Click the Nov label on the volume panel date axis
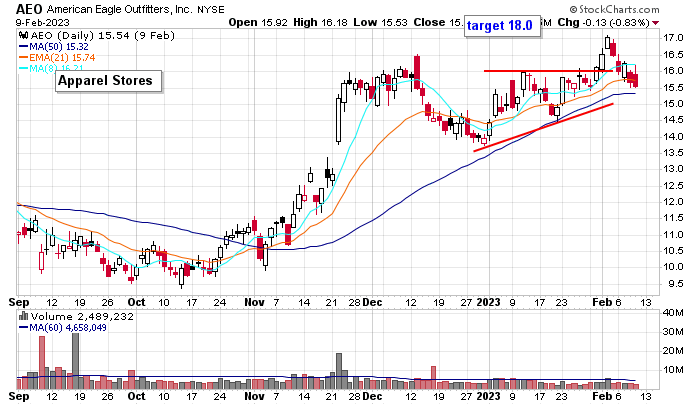 tap(254, 396)
